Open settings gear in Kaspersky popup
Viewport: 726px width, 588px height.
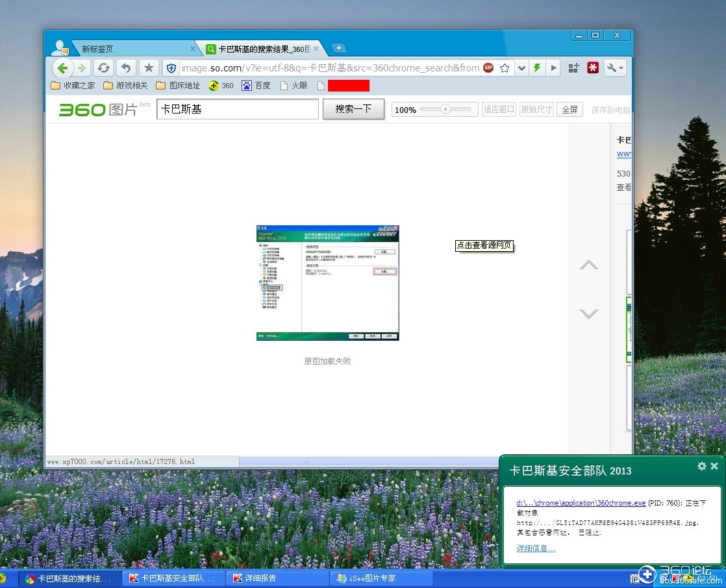701,466
